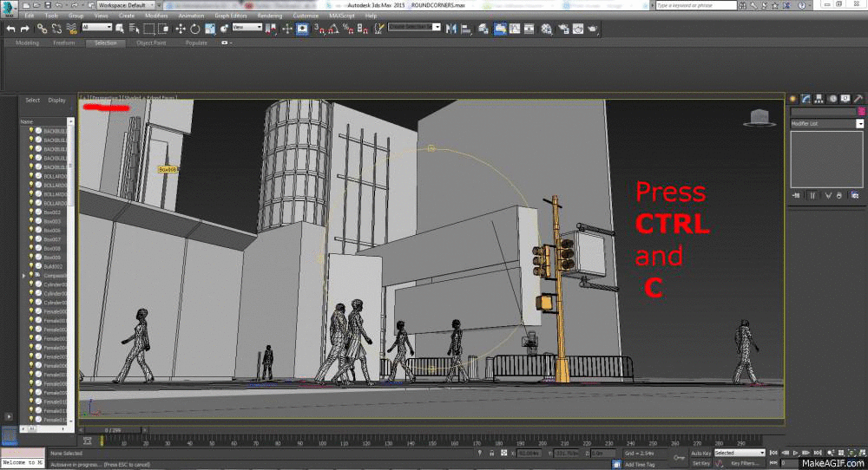
Task: Toggle the selection lock padlock icon
Action: click(491, 454)
